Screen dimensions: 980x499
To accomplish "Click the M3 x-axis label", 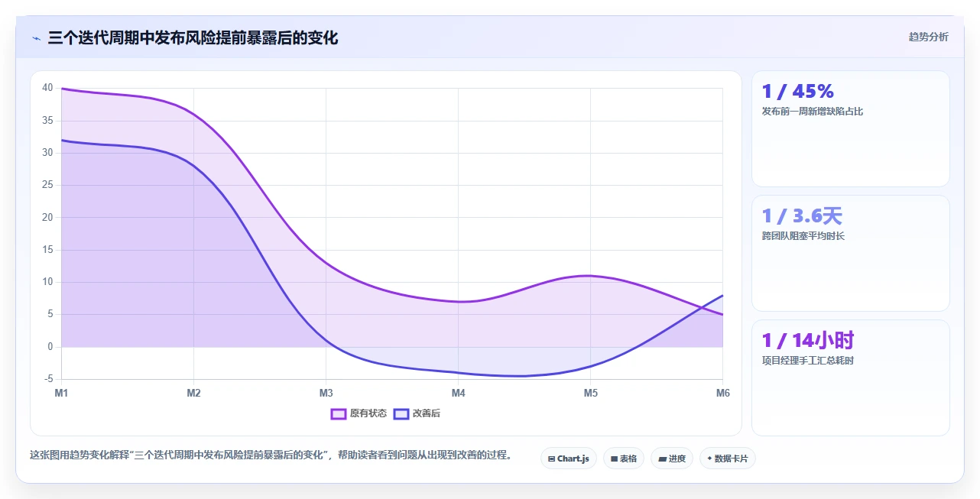I will pyautogui.click(x=326, y=394).
